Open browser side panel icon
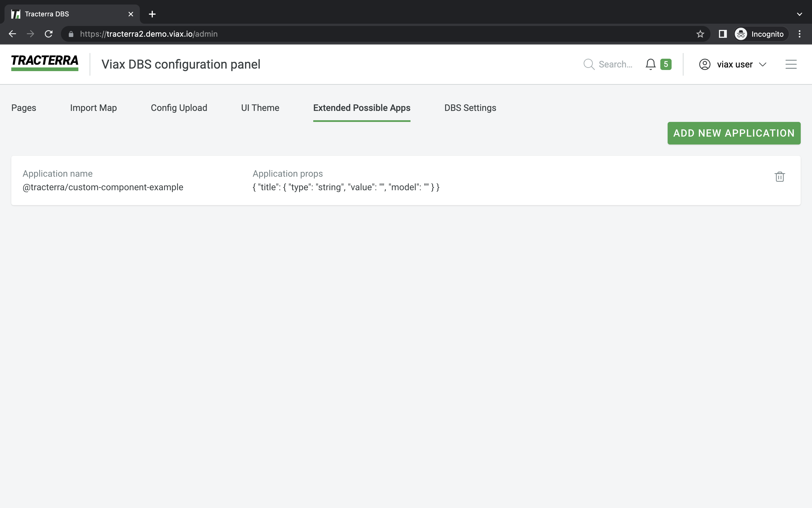 coord(723,34)
